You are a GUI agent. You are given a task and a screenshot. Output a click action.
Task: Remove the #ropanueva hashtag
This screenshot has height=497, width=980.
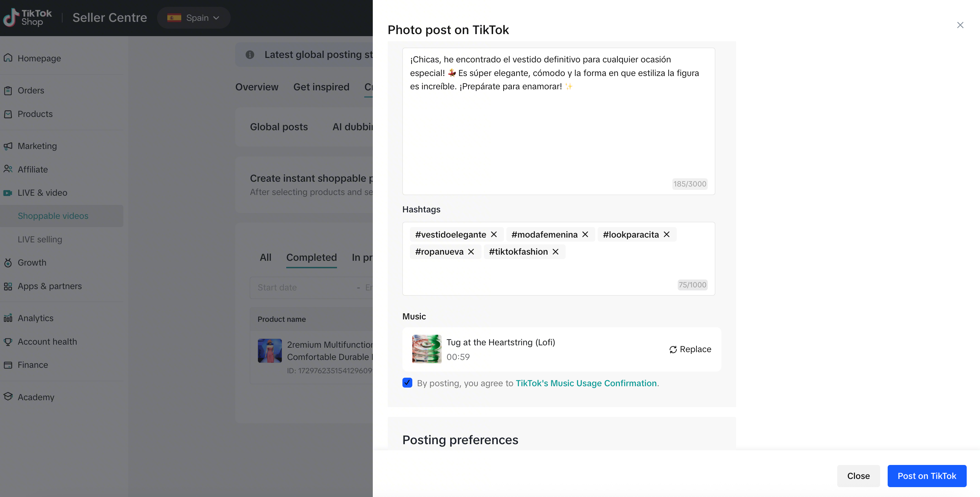[471, 252]
